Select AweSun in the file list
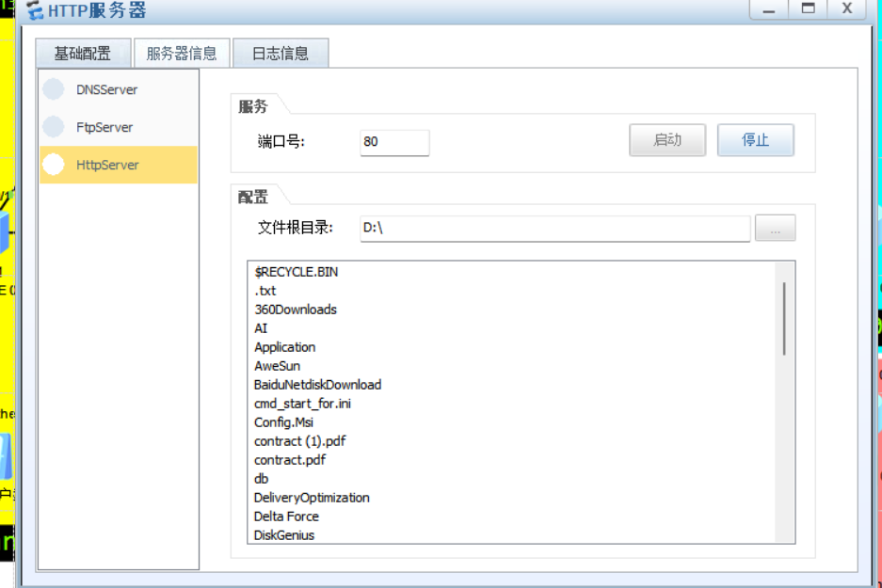882x588 pixels. point(277,366)
